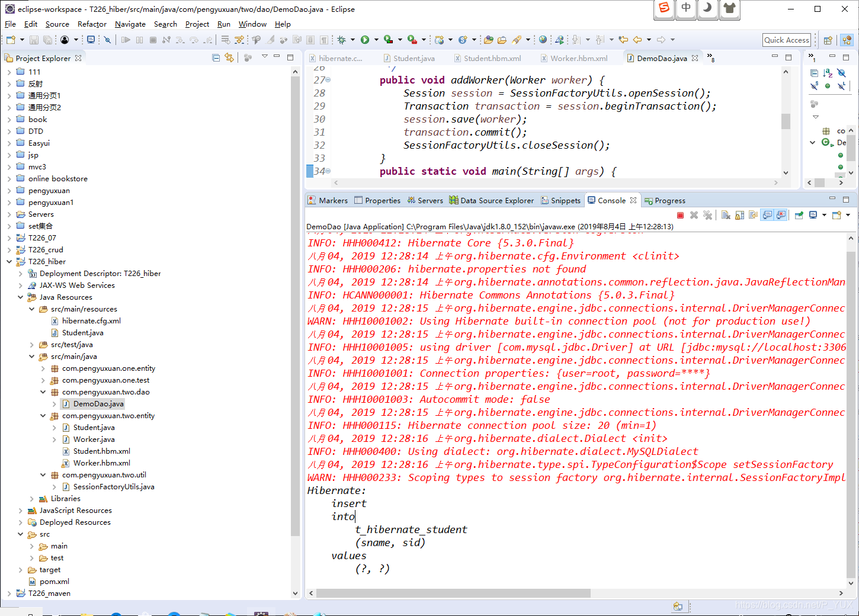The image size is (859, 616).
Task: Expand the T226_crud project
Action: point(9,249)
